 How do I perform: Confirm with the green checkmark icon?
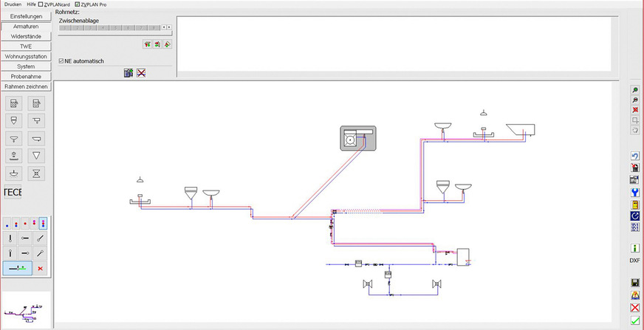click(x=634, y=320)
